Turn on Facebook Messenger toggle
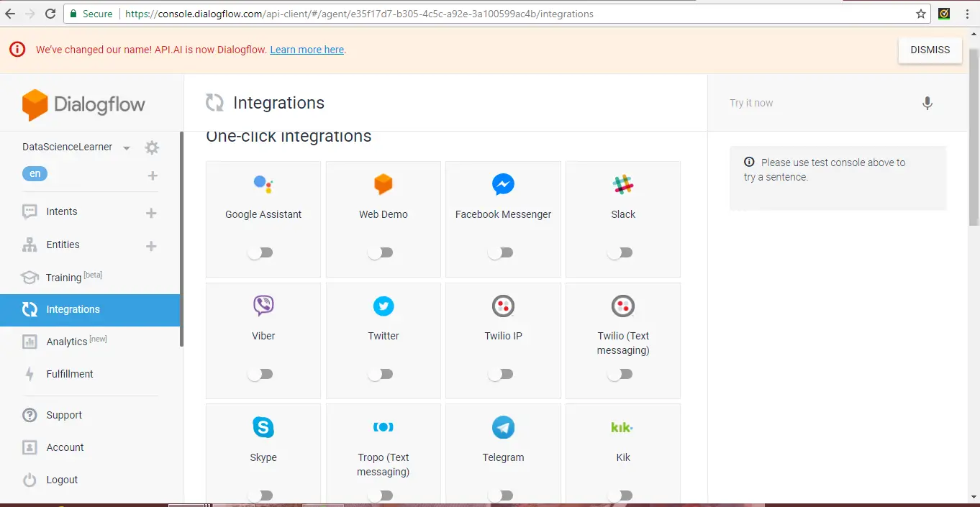Screen dimensions: 980x507 pyautogui.click(x=500, y=252)
